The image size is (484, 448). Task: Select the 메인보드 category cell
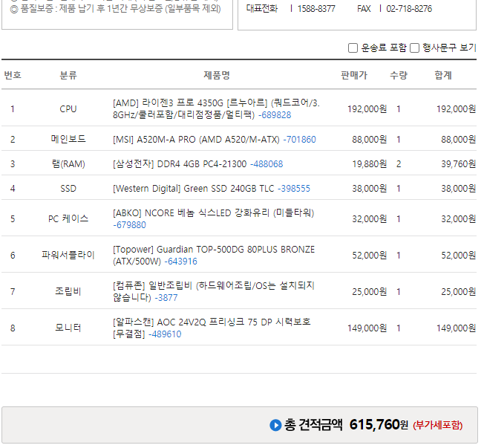click(x=68, y=140)
